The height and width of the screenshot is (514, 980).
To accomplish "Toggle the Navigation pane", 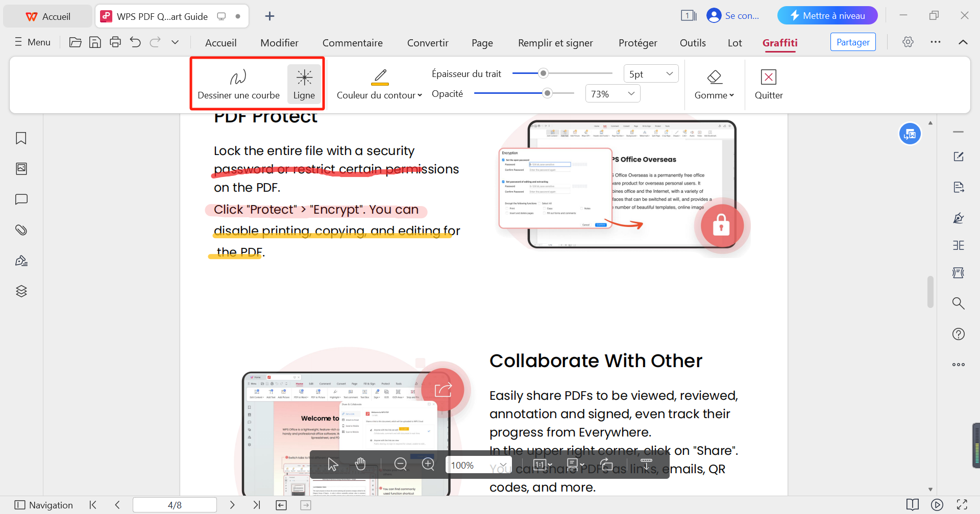I will coord(44,505).
